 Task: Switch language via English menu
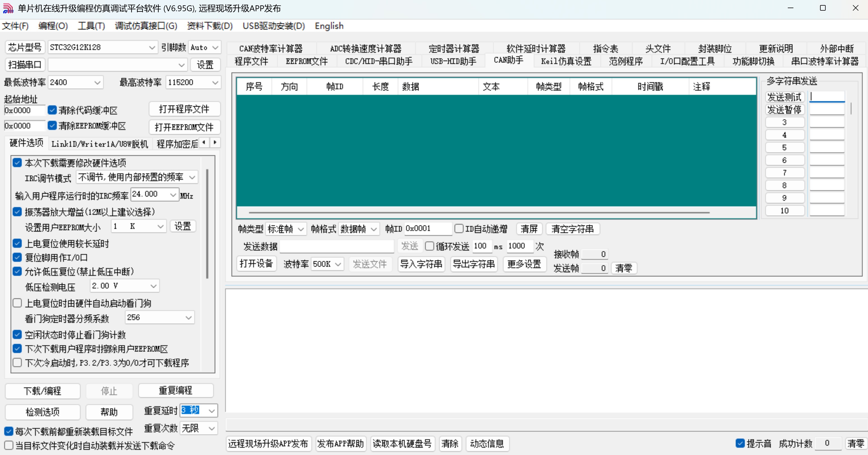pos(329,26)
